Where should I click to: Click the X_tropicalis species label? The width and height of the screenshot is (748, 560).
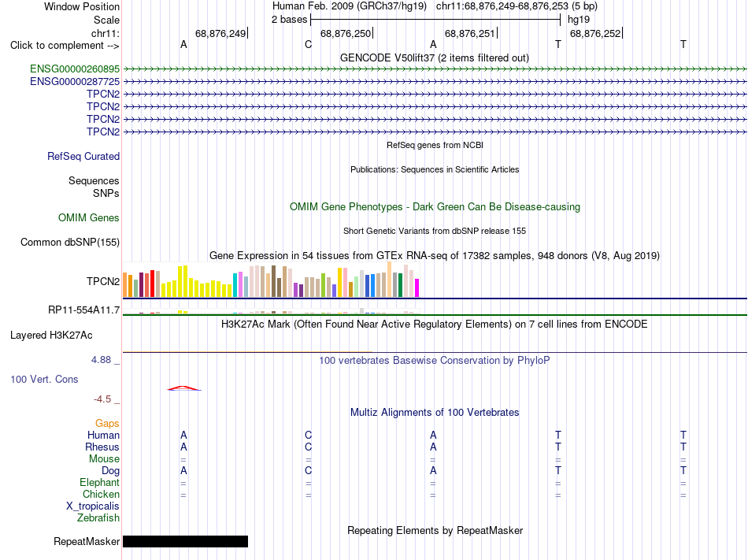tap(93, 506)
